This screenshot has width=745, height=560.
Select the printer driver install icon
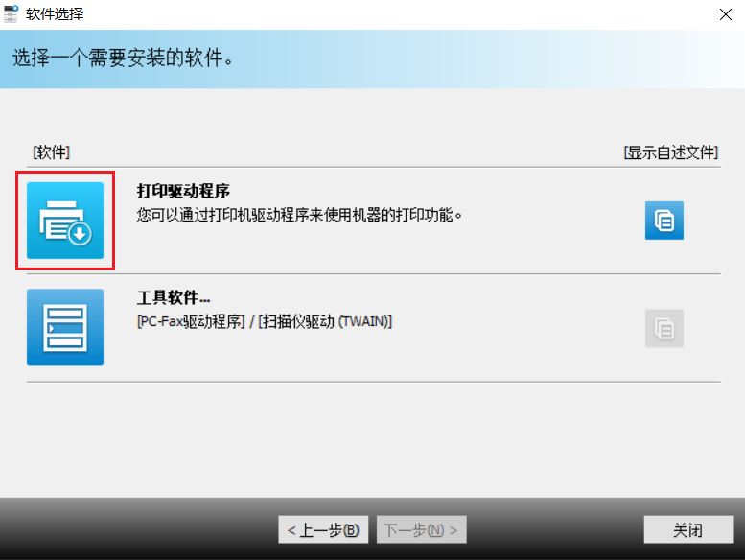[x=65, y=221]
